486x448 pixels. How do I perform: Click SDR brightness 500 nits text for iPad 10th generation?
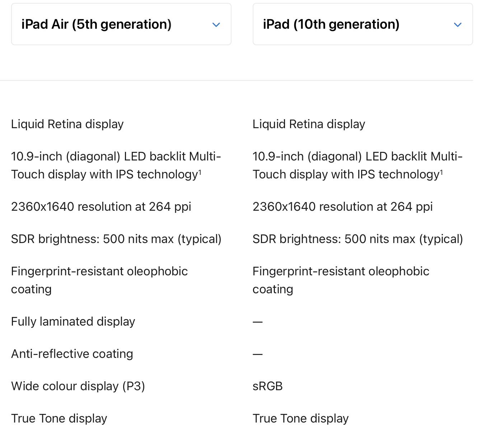click(x=358, y=239)
